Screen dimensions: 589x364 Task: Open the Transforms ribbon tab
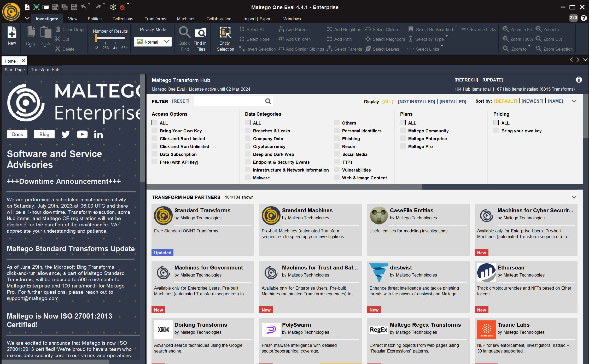click(x=155, y=19)
